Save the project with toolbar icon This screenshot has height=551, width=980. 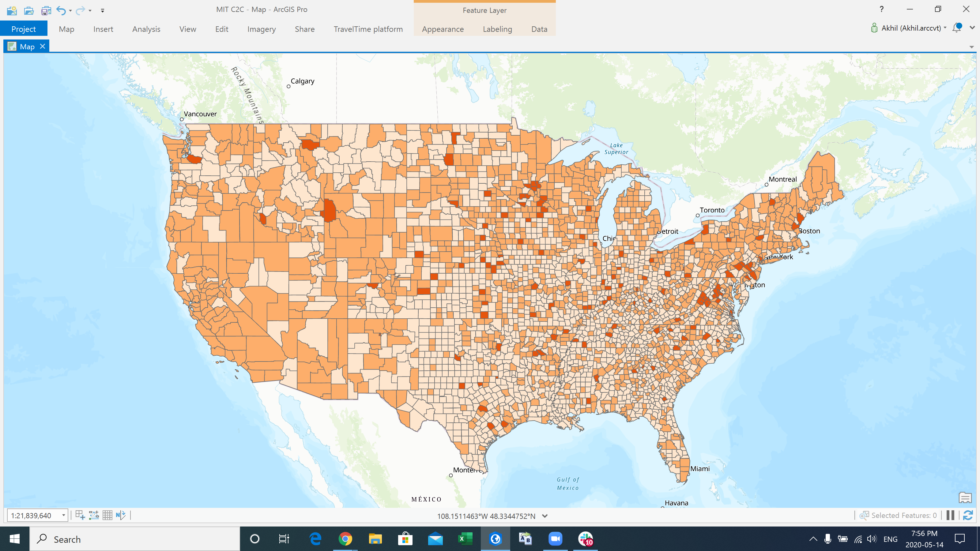coord(46,10)
